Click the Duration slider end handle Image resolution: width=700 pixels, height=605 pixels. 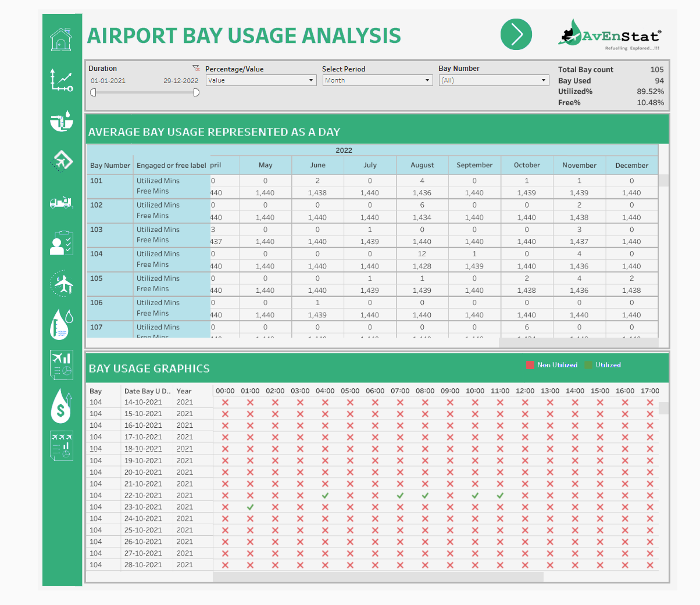196,92
